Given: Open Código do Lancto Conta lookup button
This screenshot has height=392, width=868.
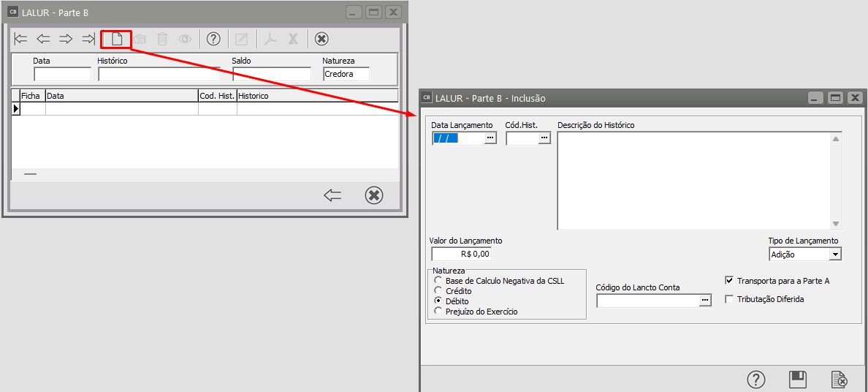Looking at the screenshot, I should coord(705,301).
